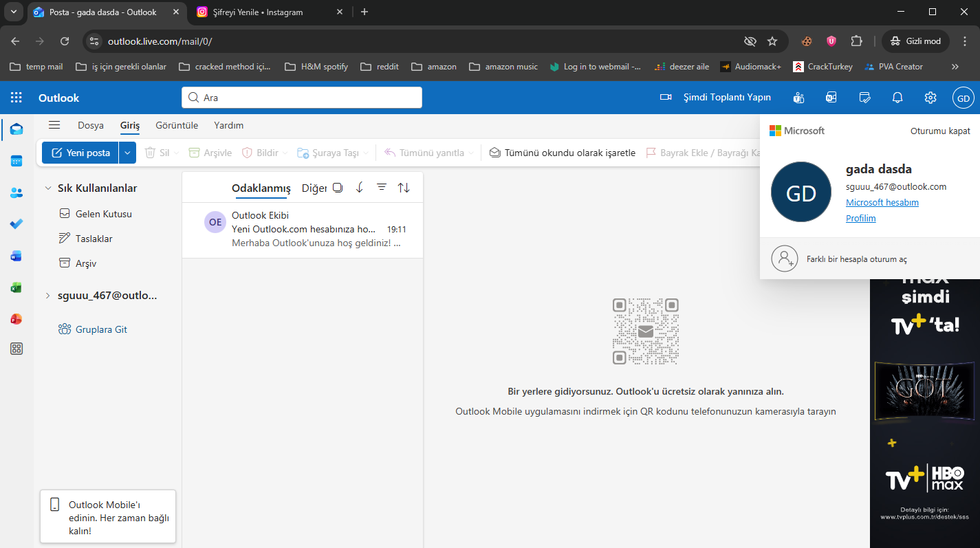The image size is (980, 548).
Task: Open the Mail module in left rail
Action: (x=17, y=129)
